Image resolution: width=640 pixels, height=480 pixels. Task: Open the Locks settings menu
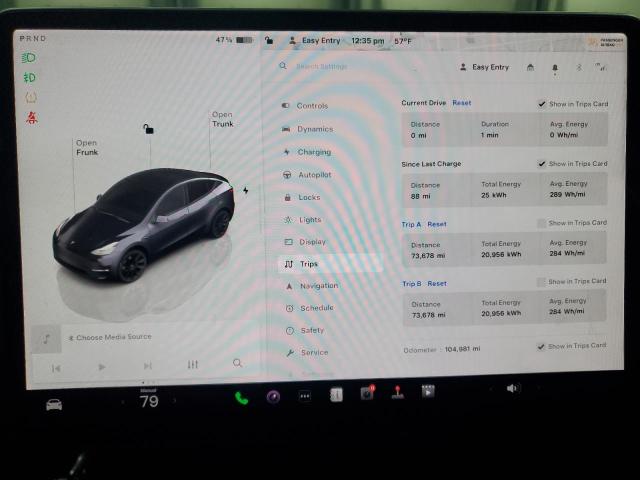(302, 197)
